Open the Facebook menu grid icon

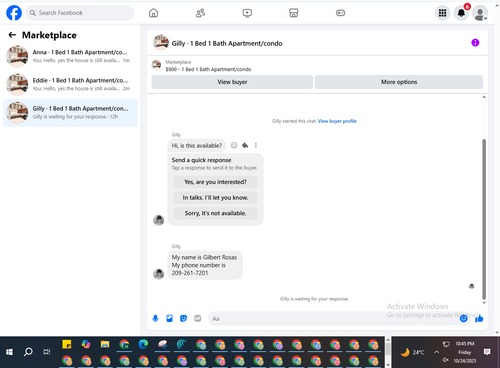tap(442, 13)
